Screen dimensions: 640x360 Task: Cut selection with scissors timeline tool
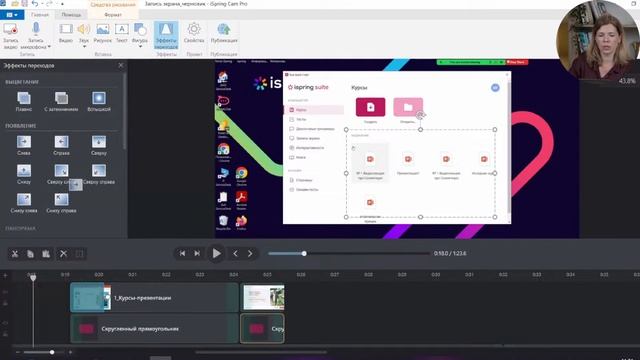click(x=15, y=253)
